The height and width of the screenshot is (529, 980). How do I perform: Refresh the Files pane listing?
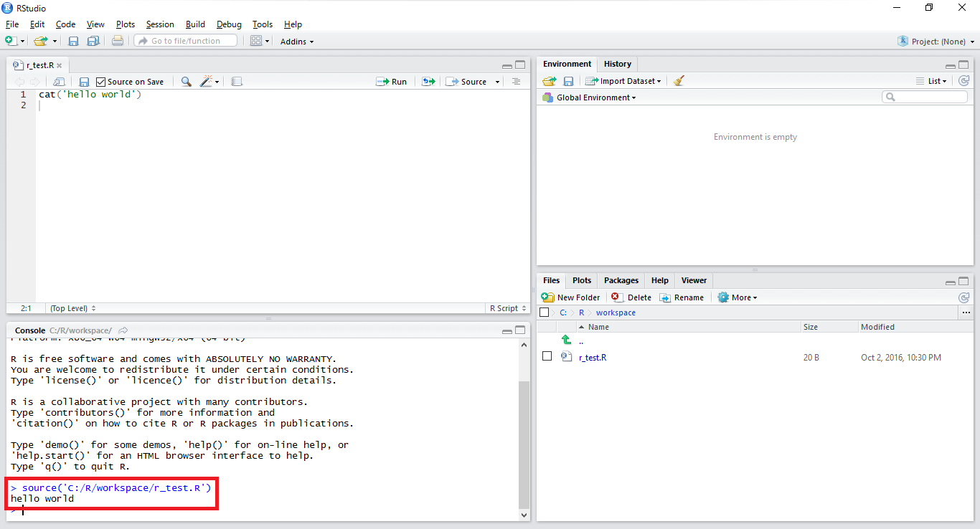[x=964, y=297]
